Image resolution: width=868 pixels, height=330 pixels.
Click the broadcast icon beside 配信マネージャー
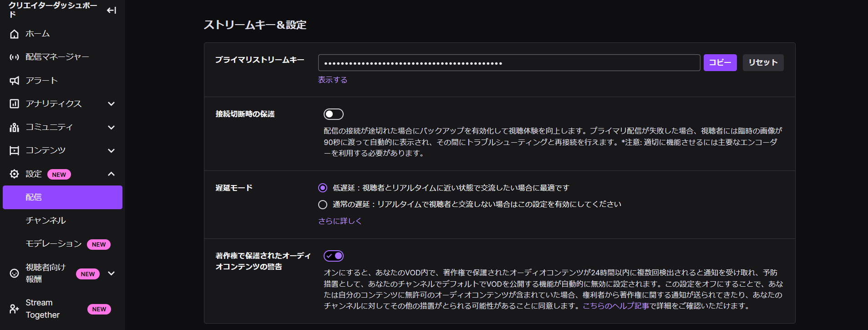15,57
